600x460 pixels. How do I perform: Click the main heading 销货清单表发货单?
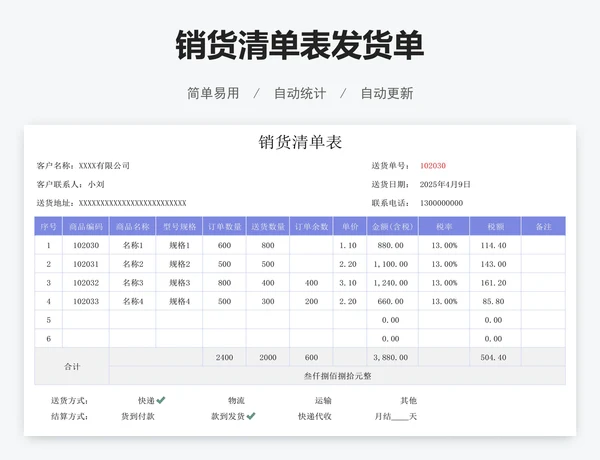(300, 45)
